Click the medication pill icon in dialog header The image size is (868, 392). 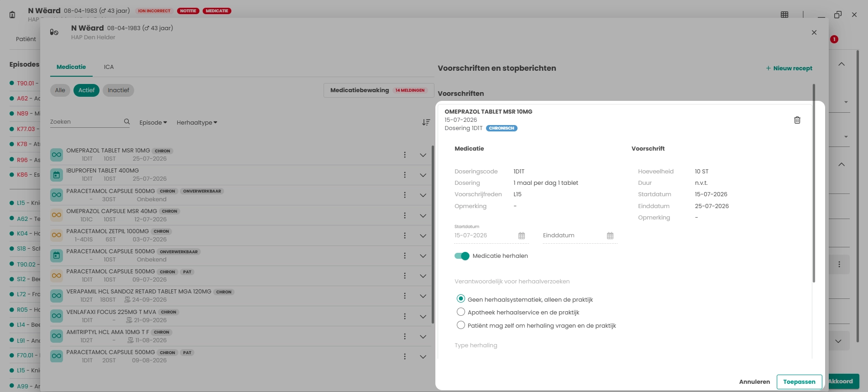tap(54, 32)
